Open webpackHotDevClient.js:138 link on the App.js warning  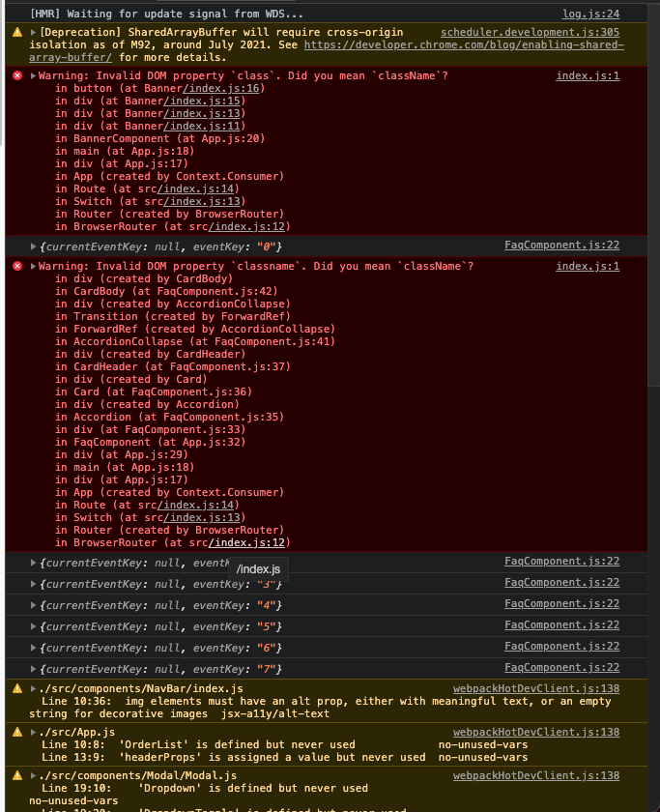[536, 733]
